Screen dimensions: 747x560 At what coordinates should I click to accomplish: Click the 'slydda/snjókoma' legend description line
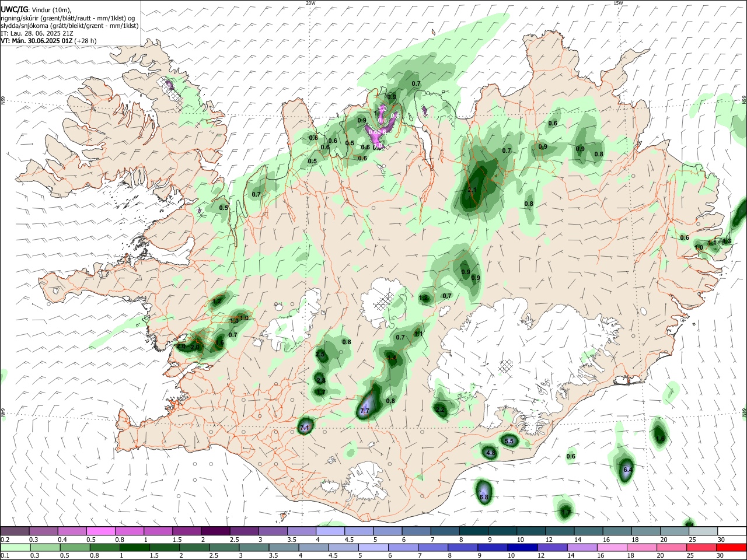pos(69,26)
